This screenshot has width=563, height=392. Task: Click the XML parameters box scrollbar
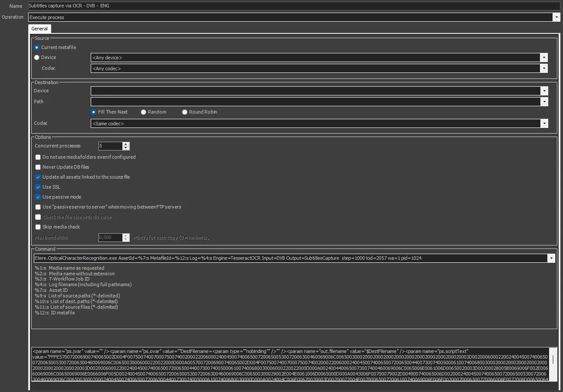point(553,359)
